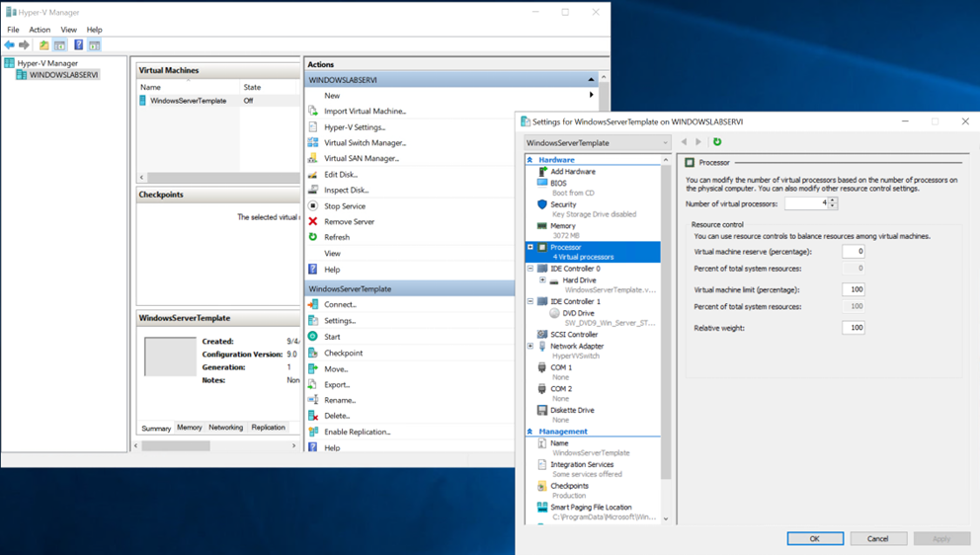This screenshot has height=555, width=980.
Task: Select Integration Services under Management
Action: pyautogui.click(x=582, y=464)
